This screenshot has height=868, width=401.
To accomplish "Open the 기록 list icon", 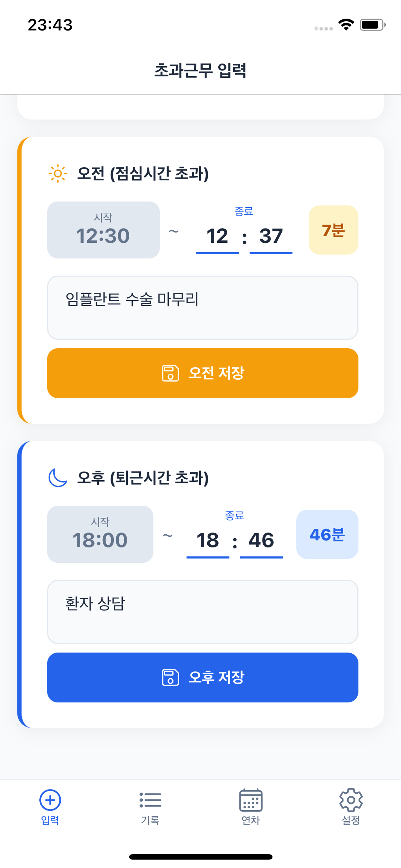I will point(150,800).
